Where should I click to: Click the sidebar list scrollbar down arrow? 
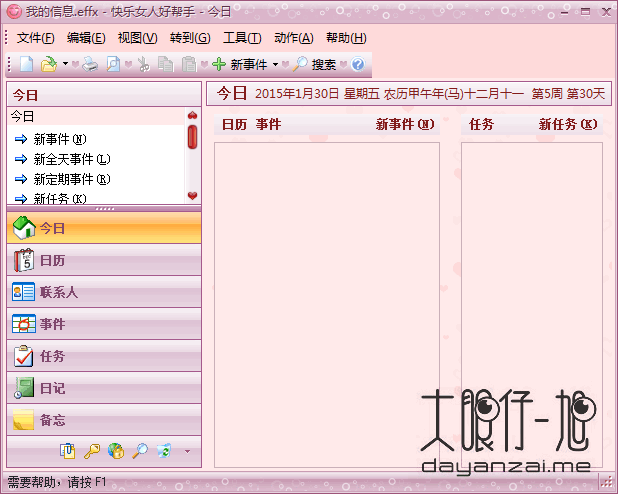193,196
